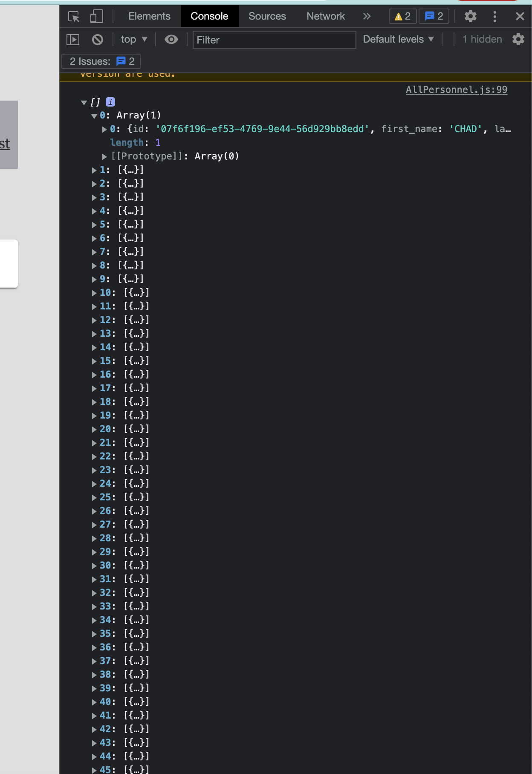Open the Elements tab
Screen dimensions: 532x774
tap(149, 16)
